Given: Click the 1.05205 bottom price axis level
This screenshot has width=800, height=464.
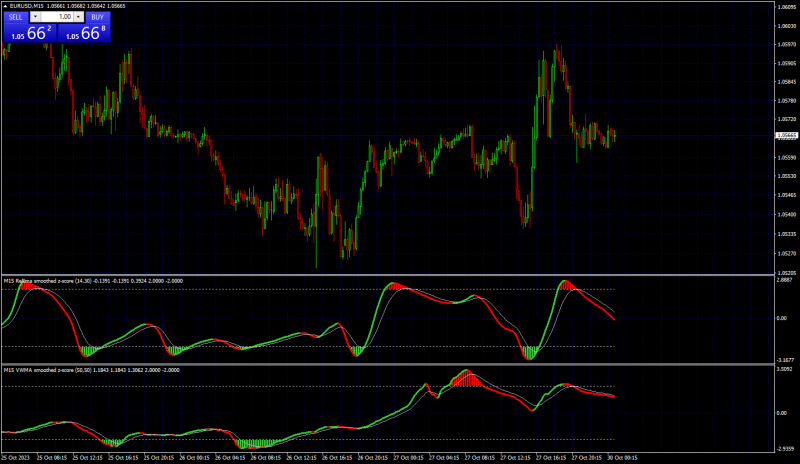Looking at the screenshot, I should pyautogui.click(x=787, y=273).
